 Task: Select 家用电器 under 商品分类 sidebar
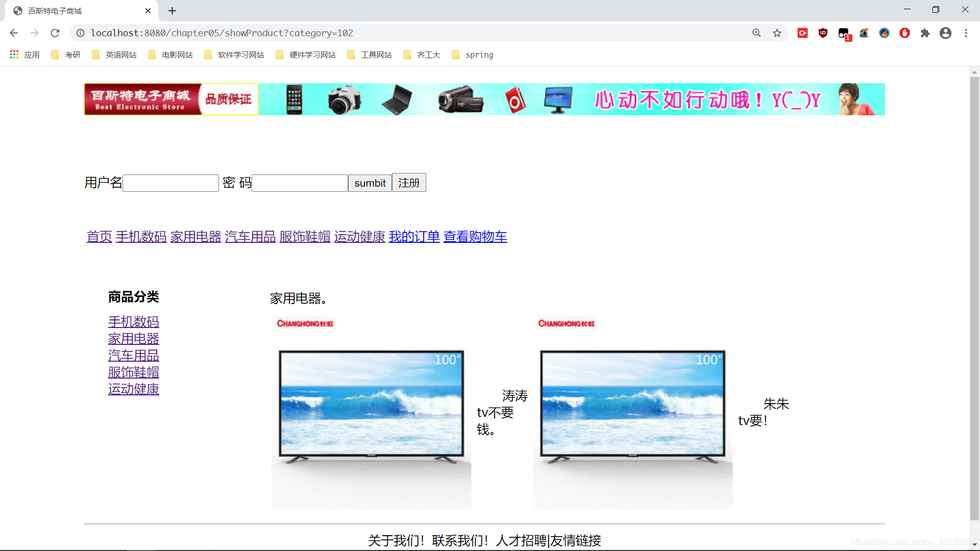click(134, 339)
